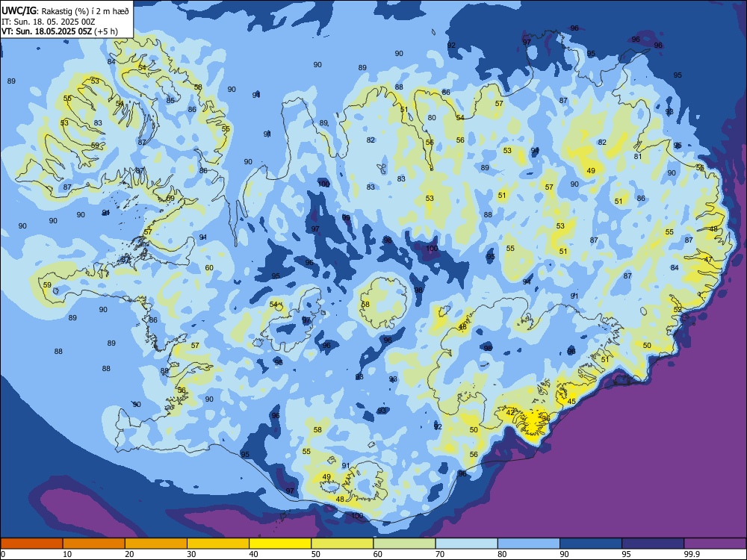Screen dimensions: 747x560
Task: Click the medium blue 80–90 legend swatch
Action: click(529, 544)
